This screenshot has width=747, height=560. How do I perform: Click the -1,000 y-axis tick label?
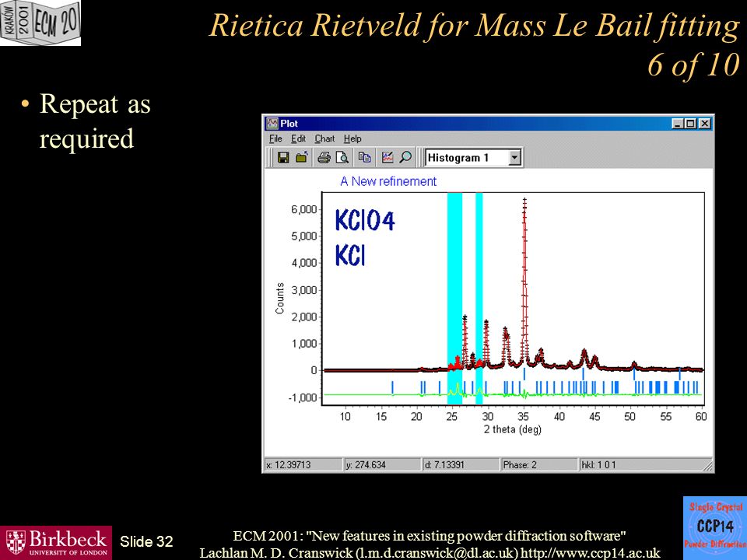(303, 397)
